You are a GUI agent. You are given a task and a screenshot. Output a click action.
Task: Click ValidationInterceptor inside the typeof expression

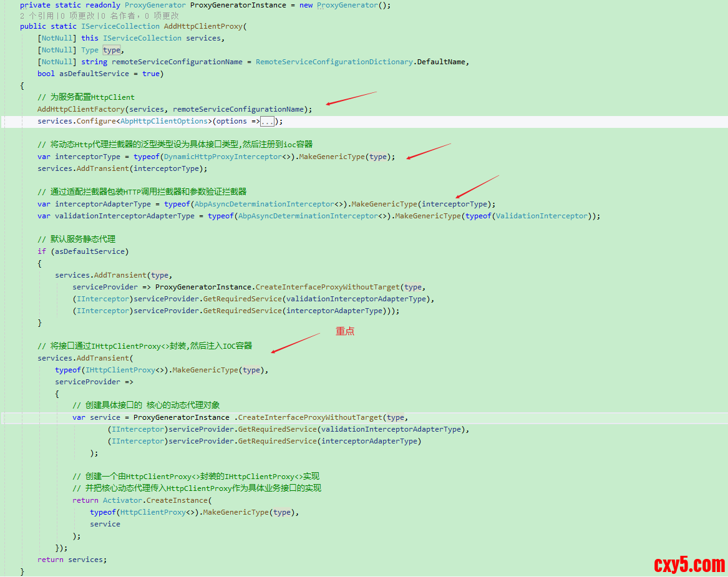(x=541, y=216)
